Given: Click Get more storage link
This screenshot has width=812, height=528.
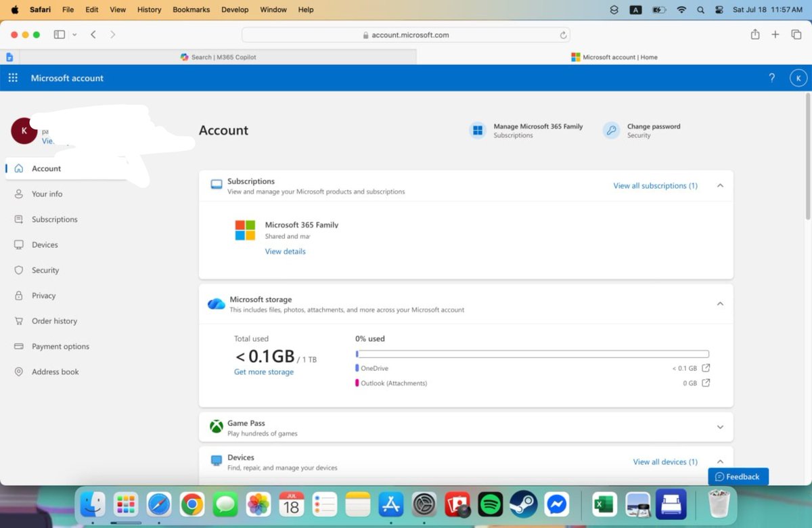Looking at the screenshot, I should [x=264, y=372].
